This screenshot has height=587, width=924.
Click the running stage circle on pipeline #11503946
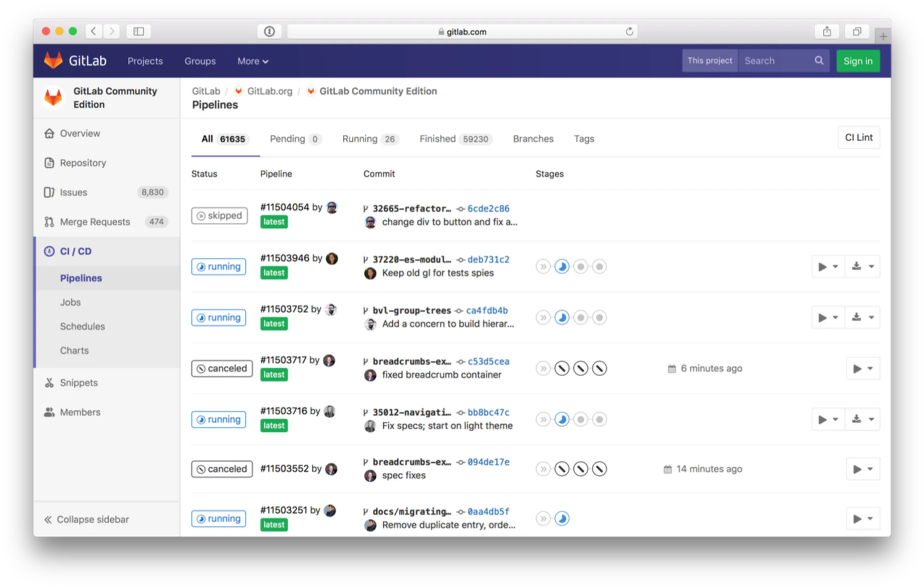pyautogui.click(x=562, y=266)
